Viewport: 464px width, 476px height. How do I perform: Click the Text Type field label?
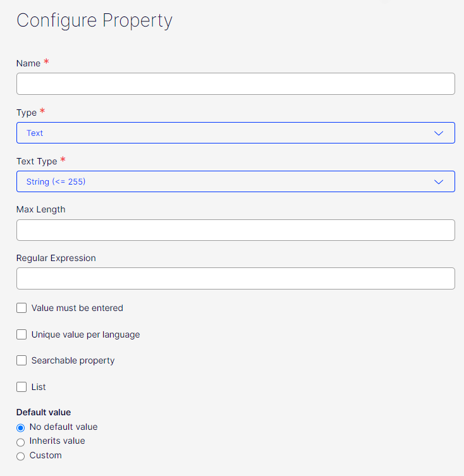pos(37,161)
